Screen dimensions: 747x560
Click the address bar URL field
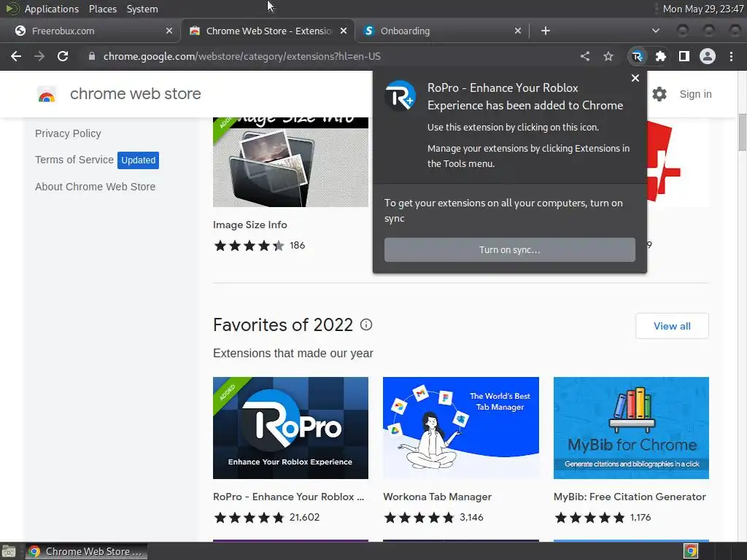point(329,56)
